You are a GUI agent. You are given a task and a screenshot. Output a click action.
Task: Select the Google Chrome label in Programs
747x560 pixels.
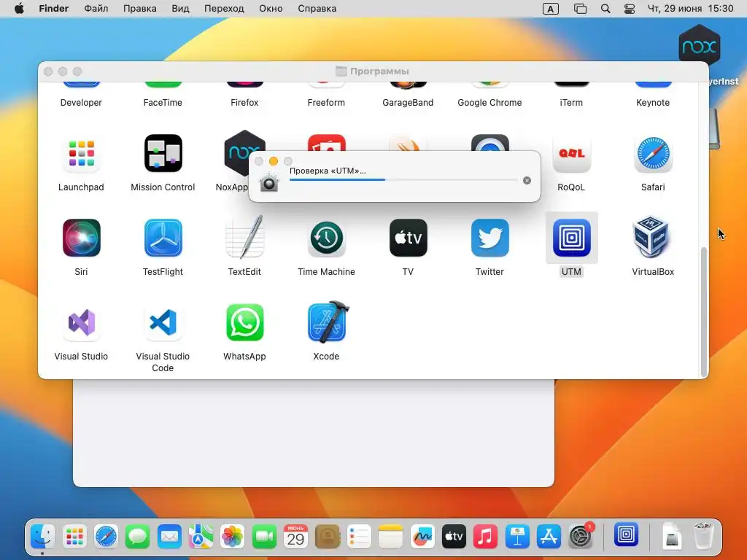click(489, 102)
